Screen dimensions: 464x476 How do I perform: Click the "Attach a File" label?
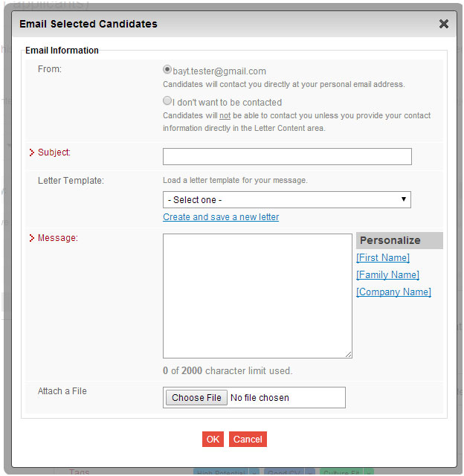click(62, 391)
